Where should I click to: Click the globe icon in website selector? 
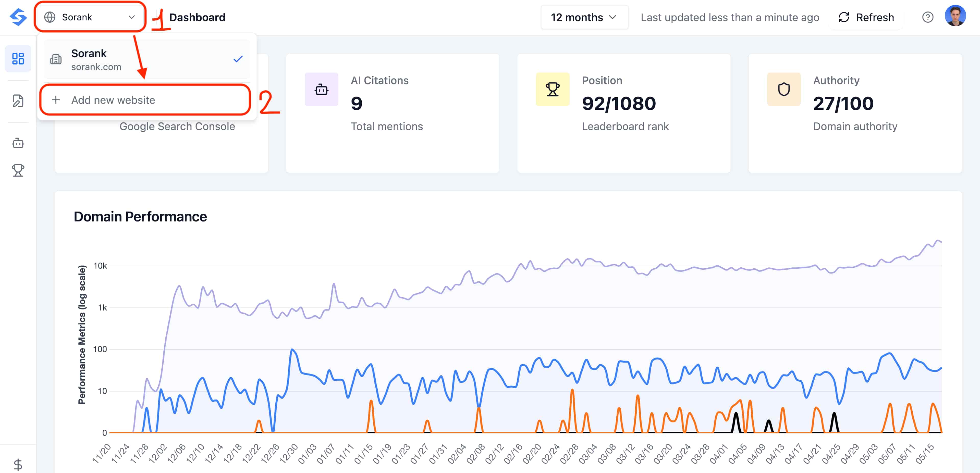click(x=50, y=17)
